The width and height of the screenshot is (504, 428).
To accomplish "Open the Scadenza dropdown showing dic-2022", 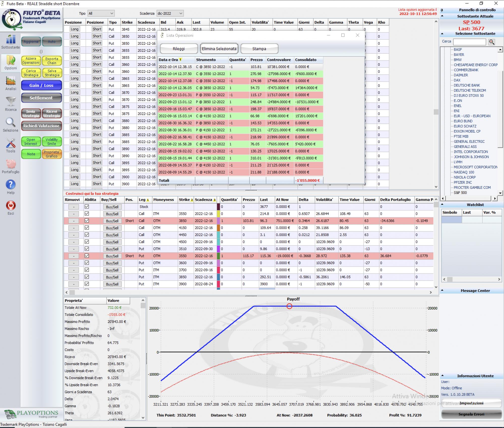I will tap(170, 13).
